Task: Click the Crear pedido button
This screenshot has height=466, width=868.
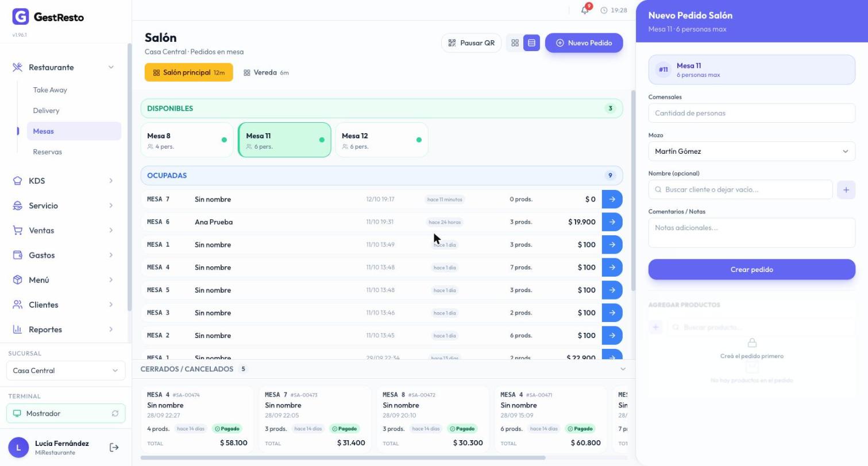Action: [751, 270]
